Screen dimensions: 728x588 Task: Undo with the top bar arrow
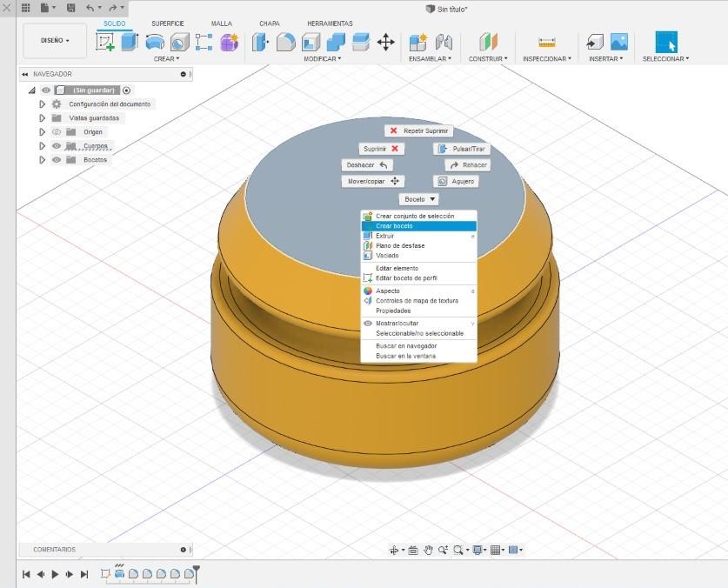[x=90, y=8]
